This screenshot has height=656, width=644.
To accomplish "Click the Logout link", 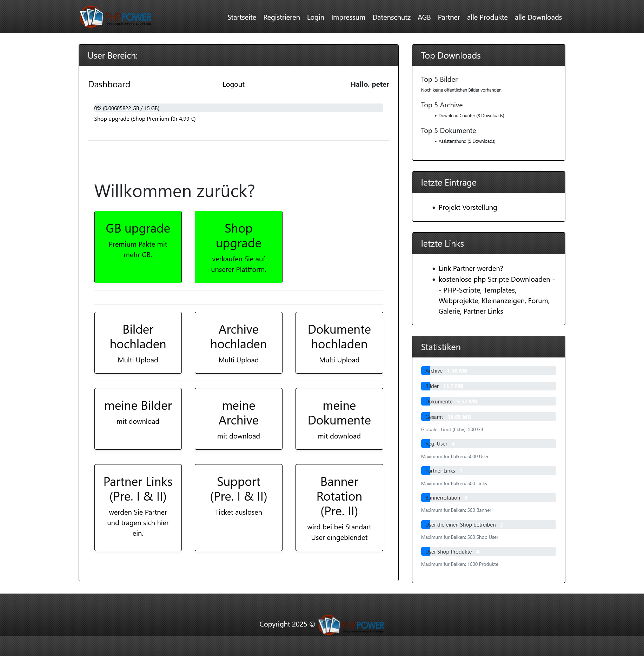I will (233, 84).
